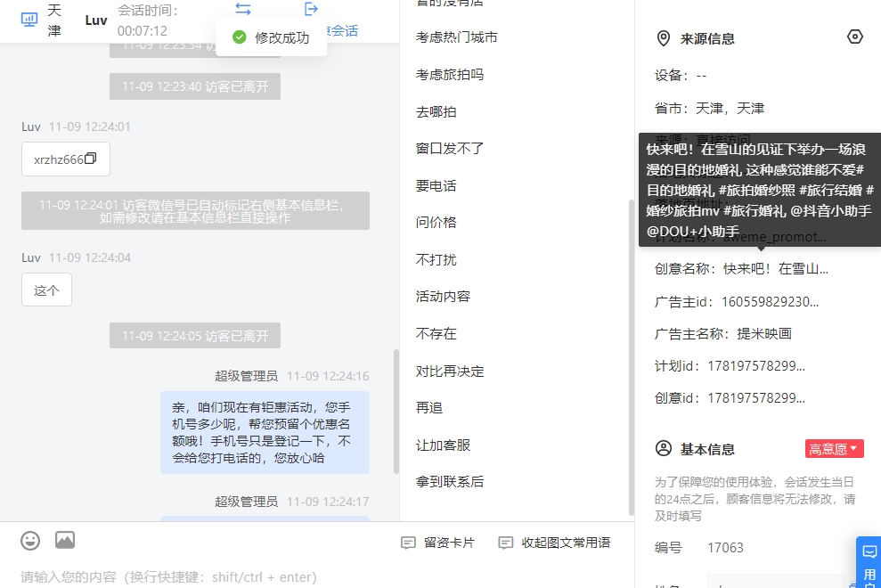Select quick phrase 再追
The image size is (881, 588).
pos(429,407)
